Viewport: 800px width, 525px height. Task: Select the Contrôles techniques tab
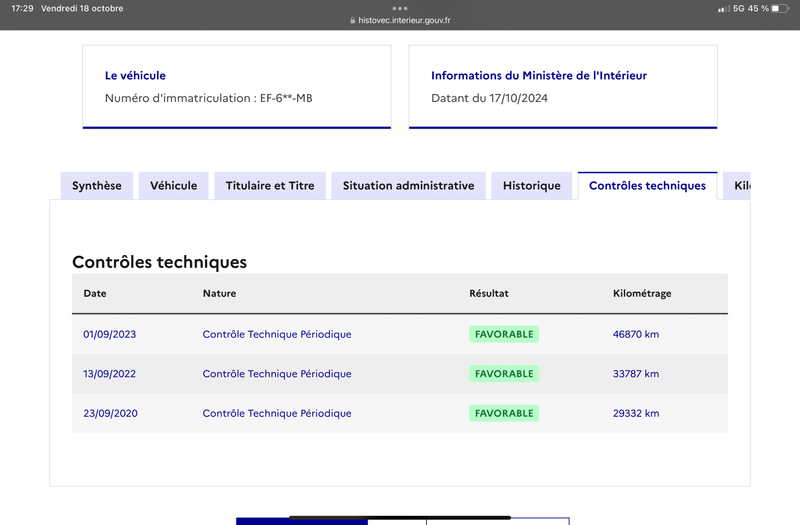647,186
